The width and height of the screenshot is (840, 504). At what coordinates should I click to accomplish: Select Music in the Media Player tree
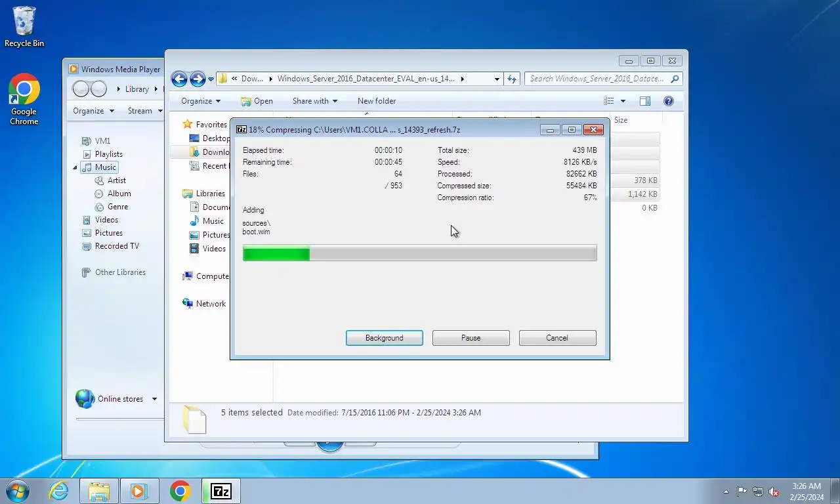(x=99, y=167)
